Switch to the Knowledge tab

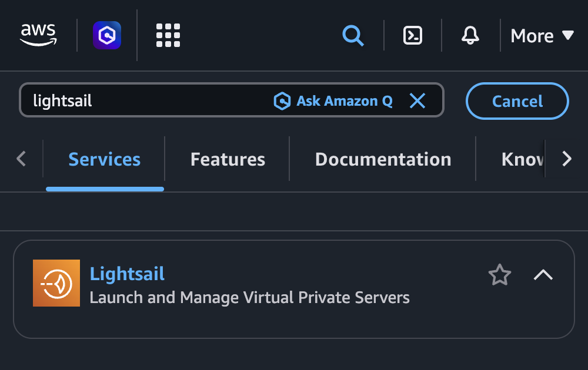tap(522, 160)
